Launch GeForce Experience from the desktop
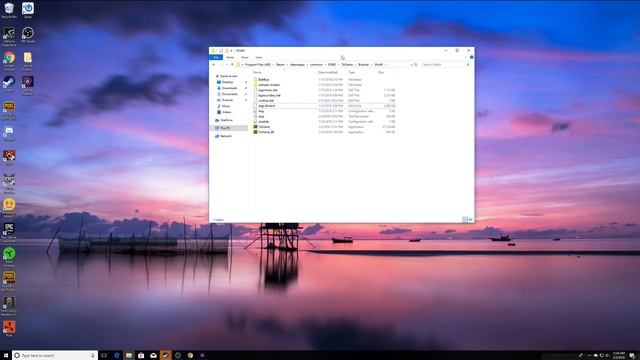Image resolution: width=640 pixels, height=360 pixels. pos(9,36)
